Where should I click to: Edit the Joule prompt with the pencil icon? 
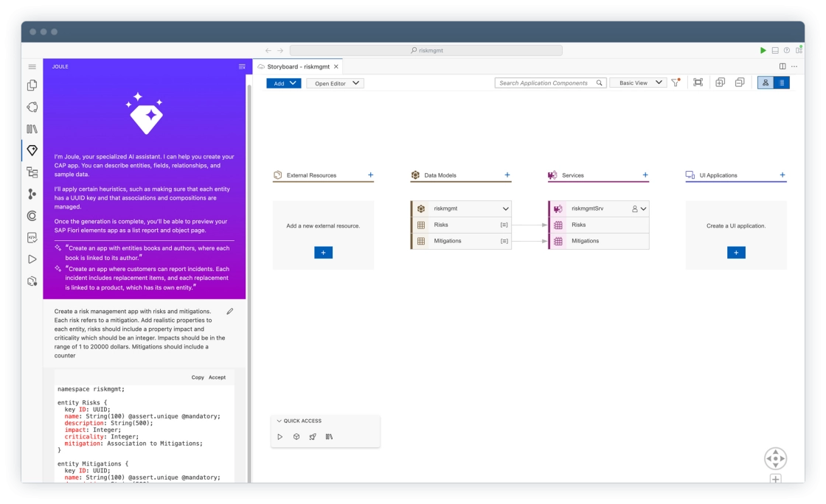(x=229, y=312)
